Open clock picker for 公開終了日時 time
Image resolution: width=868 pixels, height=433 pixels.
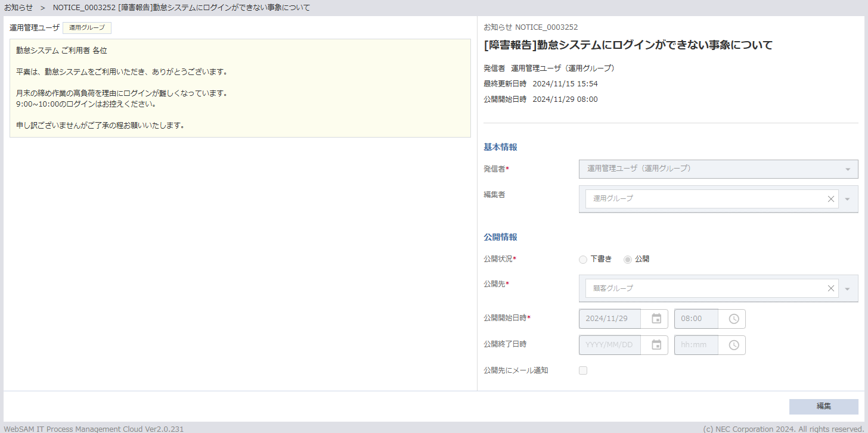click(734, 345)
